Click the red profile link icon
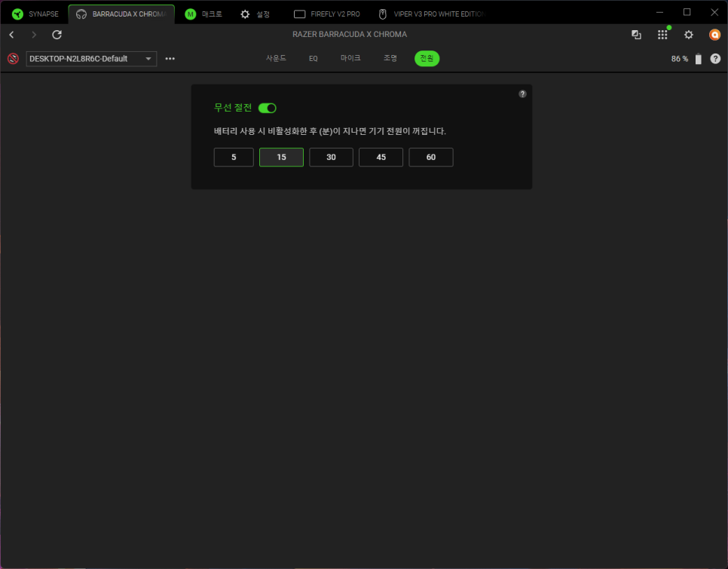Viewport: 728px width, 569px height. [13, 59]
